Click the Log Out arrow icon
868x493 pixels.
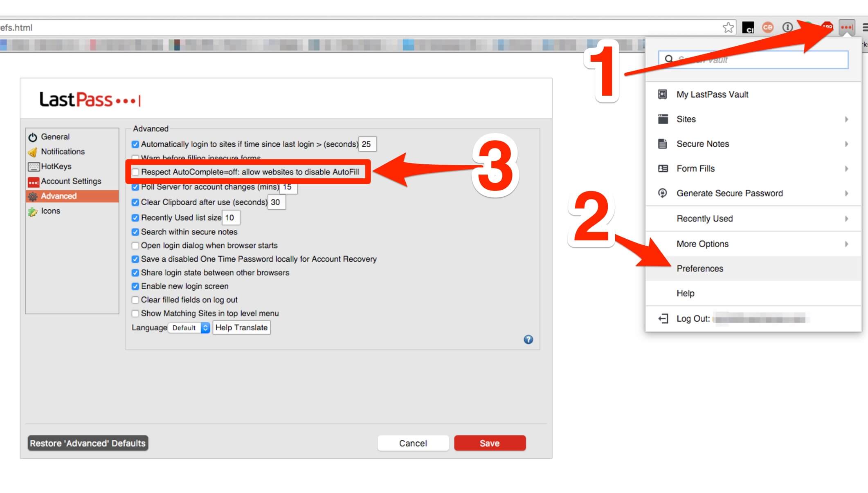click(x=663, y=318)
